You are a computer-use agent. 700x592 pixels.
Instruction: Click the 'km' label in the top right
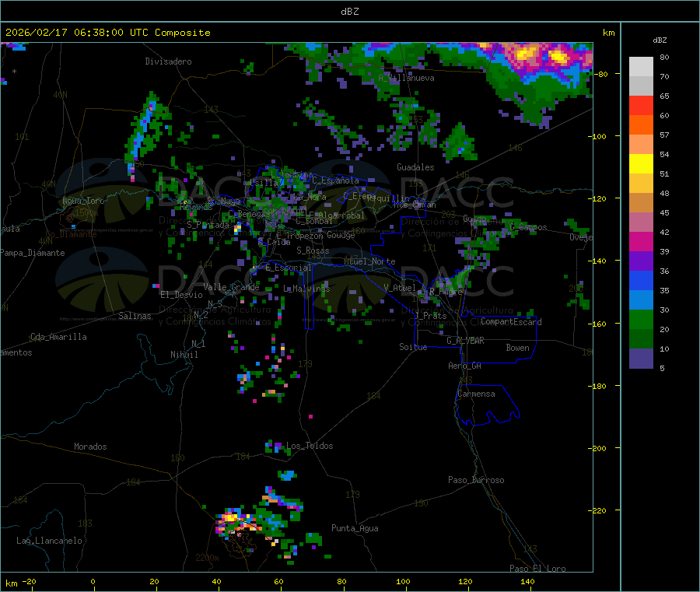coord(608,33)
